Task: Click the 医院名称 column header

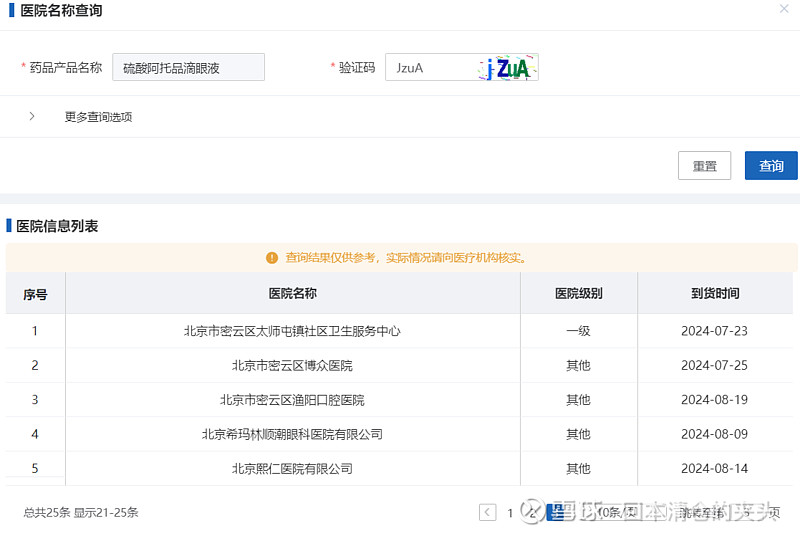Action: coord(292,294)
